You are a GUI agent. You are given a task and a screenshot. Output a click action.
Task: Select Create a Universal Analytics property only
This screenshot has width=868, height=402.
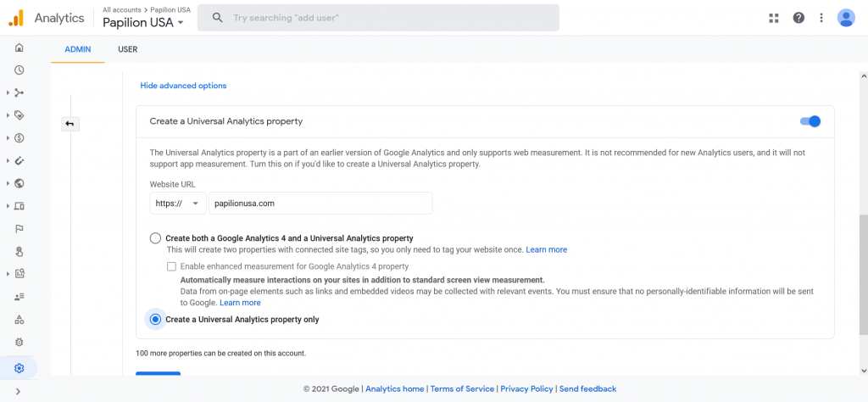click(155, 320)
